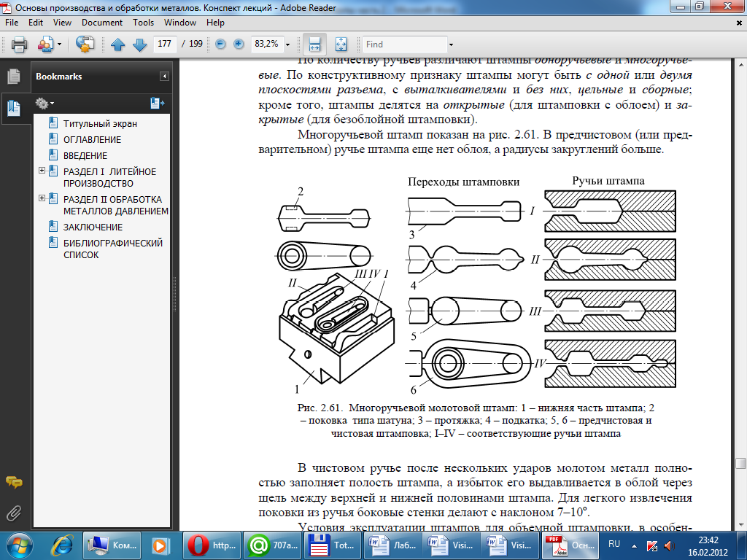This screenshot has height=560, width=747.
Task: Open the Help menu
Action: (x=215, y=23)
